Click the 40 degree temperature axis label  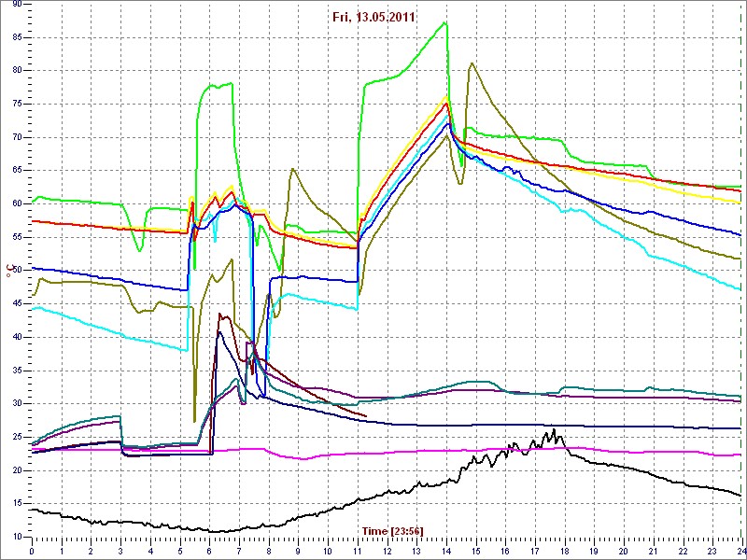pyautogui.click(x=15, y=337)
